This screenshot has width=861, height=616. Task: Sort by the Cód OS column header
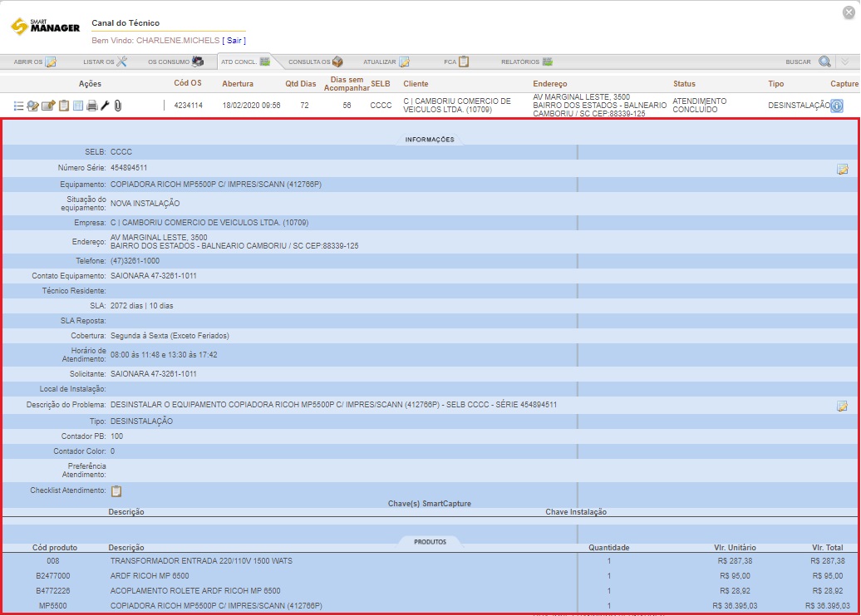(x=188, y=83)
